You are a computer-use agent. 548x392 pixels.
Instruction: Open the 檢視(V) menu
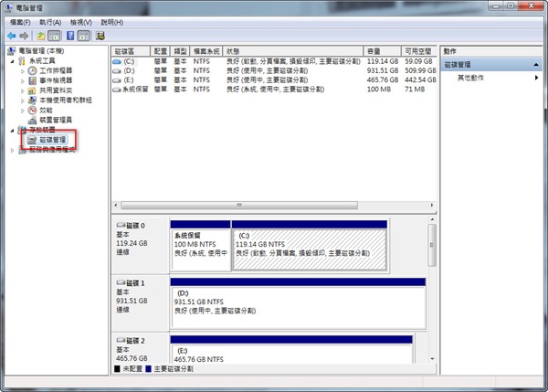tap(81, 21)
